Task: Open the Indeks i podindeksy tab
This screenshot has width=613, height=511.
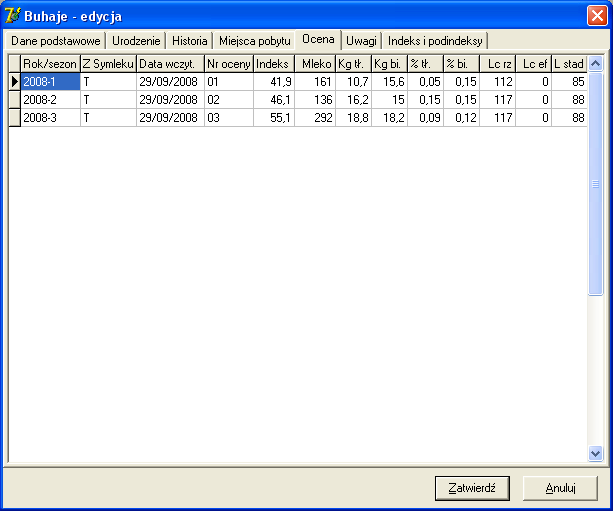Action: tap(435, 41)
